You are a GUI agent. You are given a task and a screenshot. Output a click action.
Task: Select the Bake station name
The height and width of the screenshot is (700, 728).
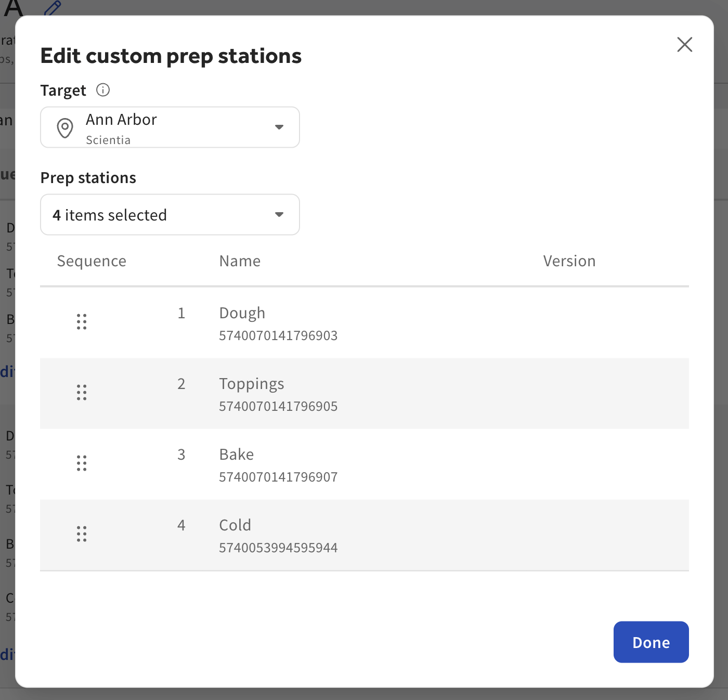[237, 455]
